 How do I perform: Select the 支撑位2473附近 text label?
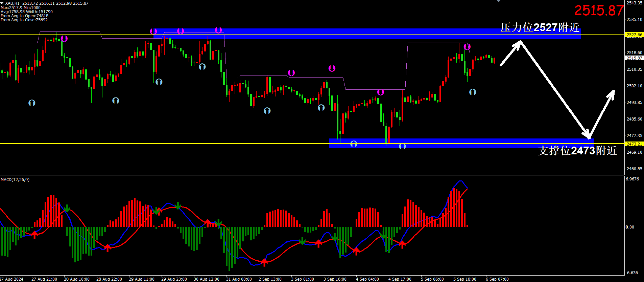pos(577,150)
